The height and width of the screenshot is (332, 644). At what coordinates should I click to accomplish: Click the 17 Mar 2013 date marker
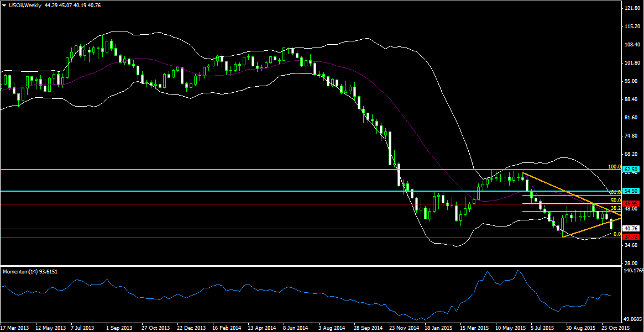coord(15,328)
